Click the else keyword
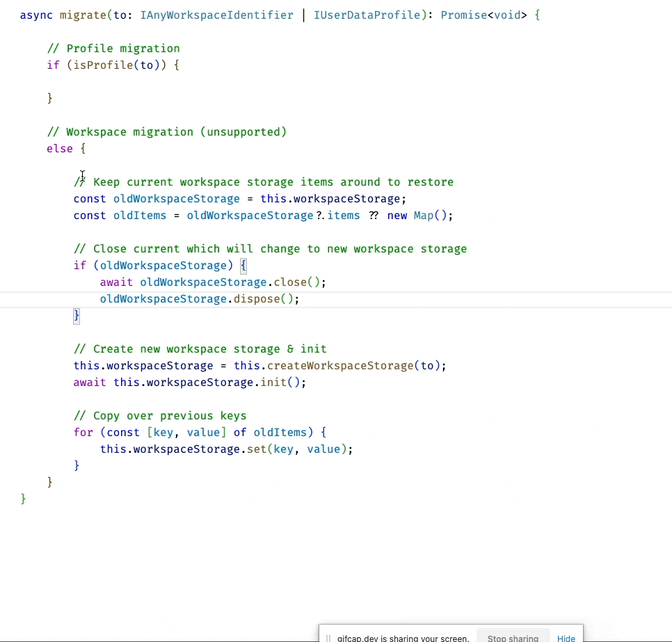672x642 pixels. coord(58,148)
